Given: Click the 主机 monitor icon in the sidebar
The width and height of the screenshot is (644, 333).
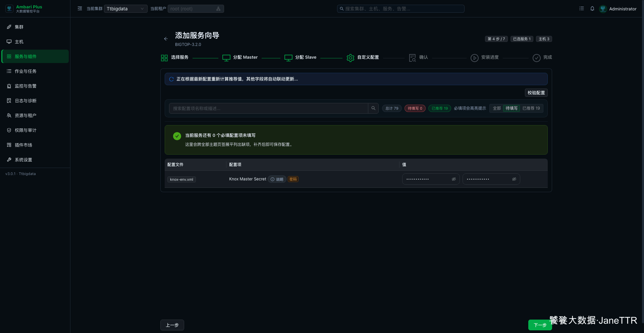Looking at the screenshot, I should [9, 42].
